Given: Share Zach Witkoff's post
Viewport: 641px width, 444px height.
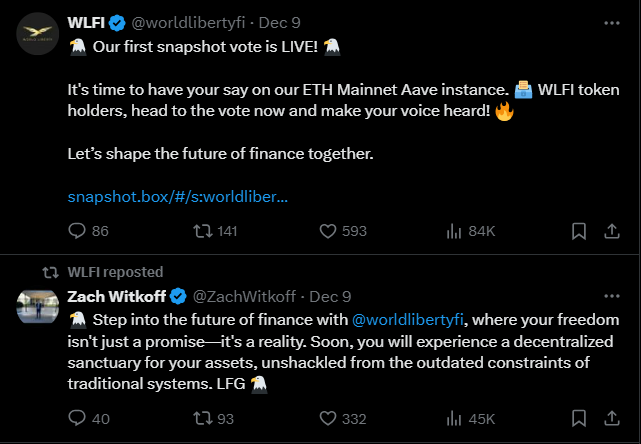Looking at the screenshot, I should tap(611, 418).
